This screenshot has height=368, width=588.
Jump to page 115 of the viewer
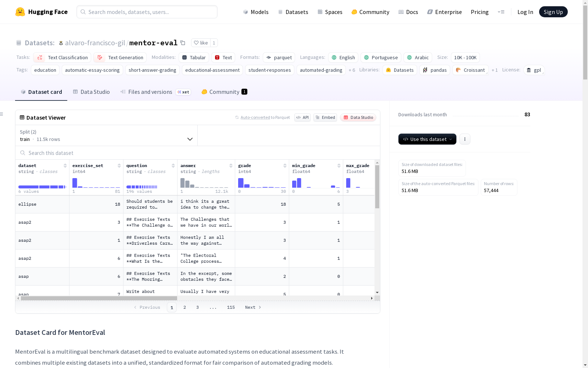click(231, 307)
